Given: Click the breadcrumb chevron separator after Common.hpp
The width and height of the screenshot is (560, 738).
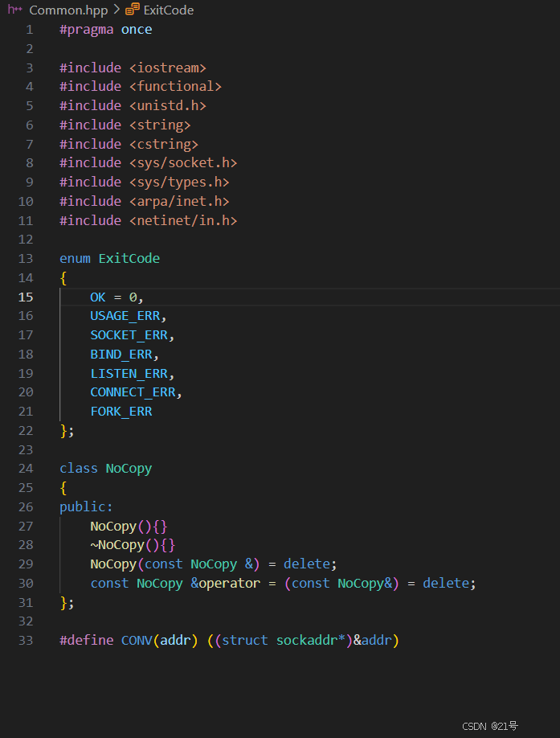Looking at the screenshot, I should pyautogui.click(x=116, y=9).
